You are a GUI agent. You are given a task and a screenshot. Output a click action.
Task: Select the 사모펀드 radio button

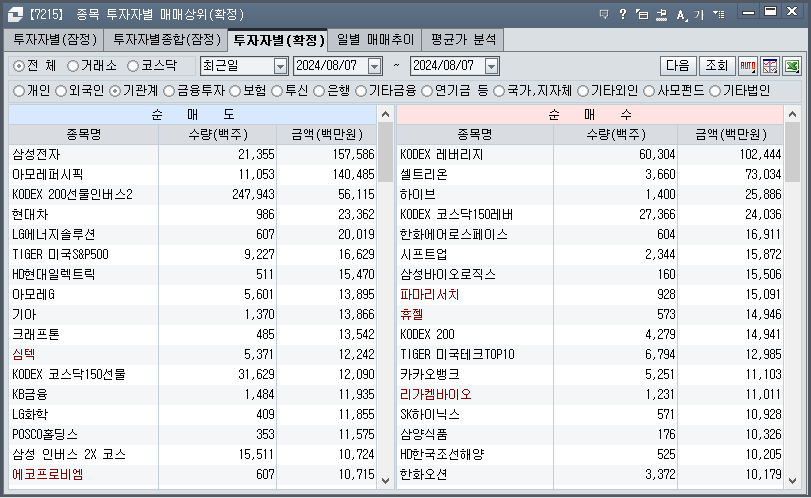click(649, 91)
